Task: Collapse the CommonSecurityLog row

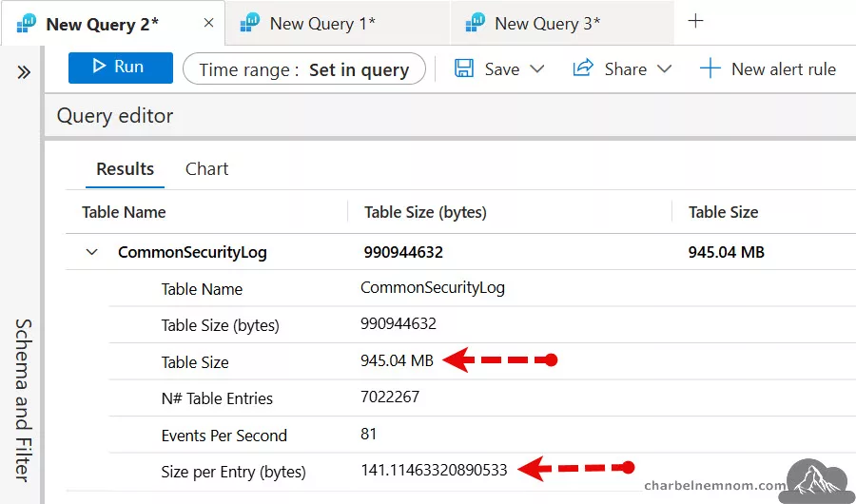Action: point(91,252)
